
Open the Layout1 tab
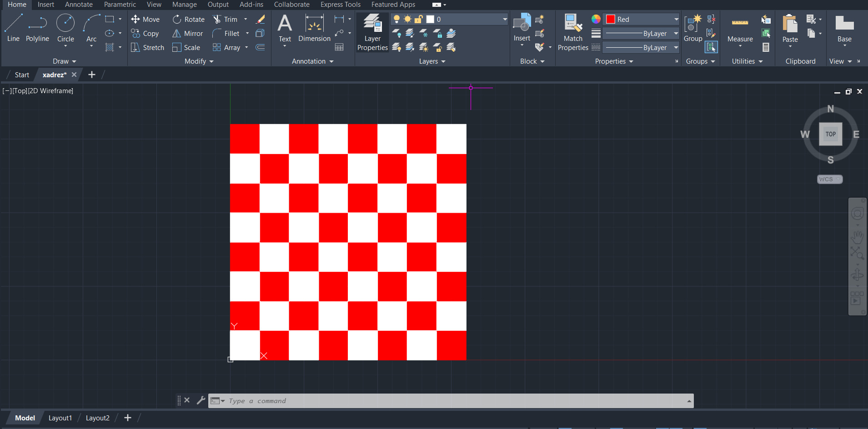point(60,418)
